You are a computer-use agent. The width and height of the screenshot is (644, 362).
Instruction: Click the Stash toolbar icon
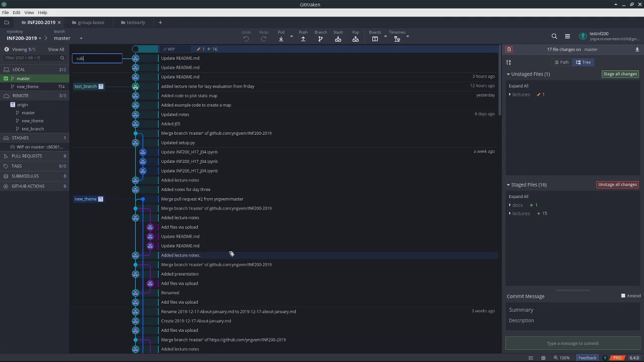pyautogui.click(x=338, y=39)
